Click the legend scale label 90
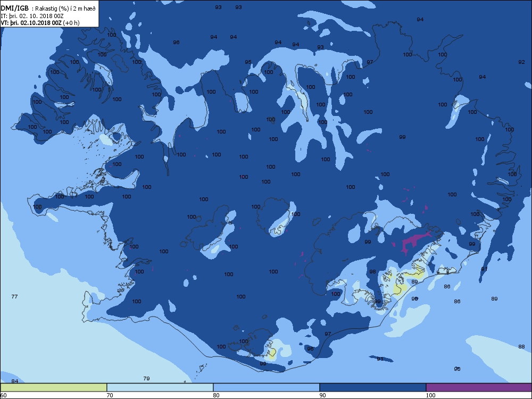 pyautogui.click(x=323, y=395)
